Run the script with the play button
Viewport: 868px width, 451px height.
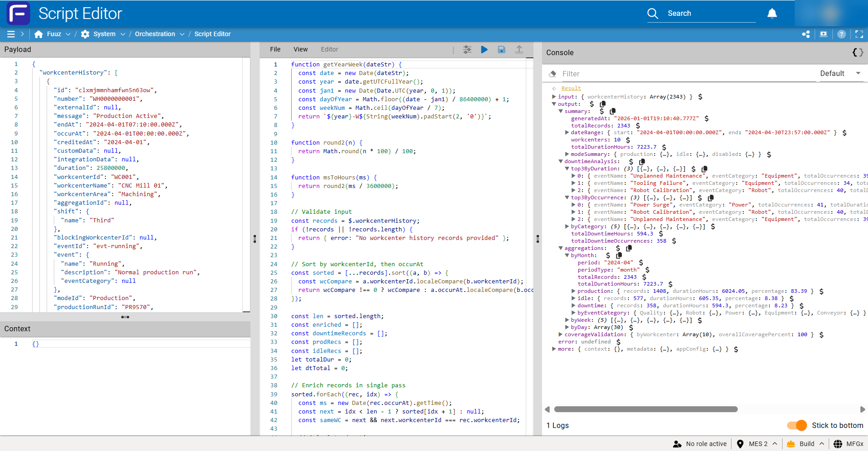(484, 49)
